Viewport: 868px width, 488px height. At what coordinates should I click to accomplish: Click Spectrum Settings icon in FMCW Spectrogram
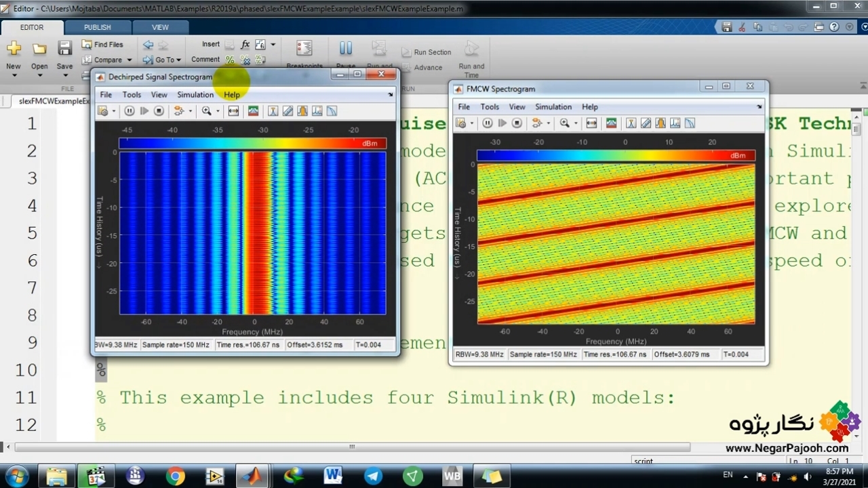click(x=611, y=123)
